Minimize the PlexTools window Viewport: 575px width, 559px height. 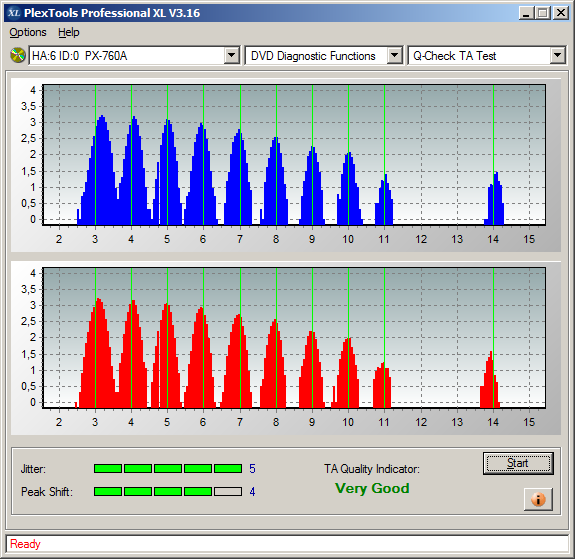click(x=526, y=13)
